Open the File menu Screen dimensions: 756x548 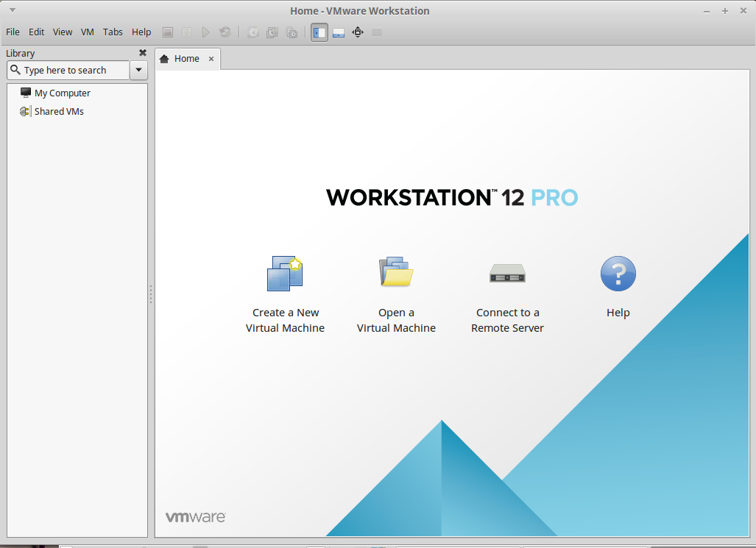click(13, 32)
